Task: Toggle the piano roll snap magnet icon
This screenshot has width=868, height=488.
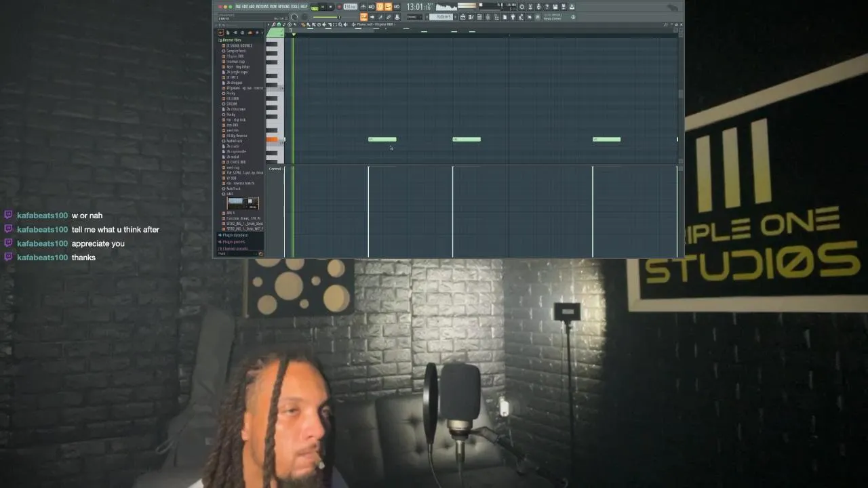Action: [279, 24]
